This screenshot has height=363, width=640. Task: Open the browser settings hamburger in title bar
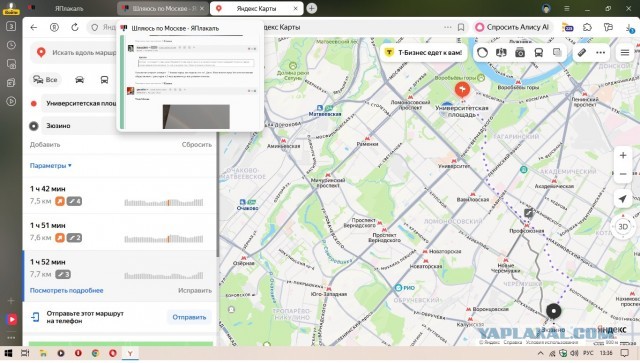pyautogui.click(x=567, y=9)
